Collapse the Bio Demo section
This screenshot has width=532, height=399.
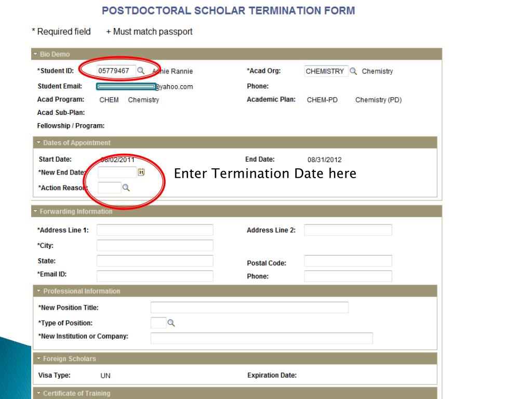35,55
